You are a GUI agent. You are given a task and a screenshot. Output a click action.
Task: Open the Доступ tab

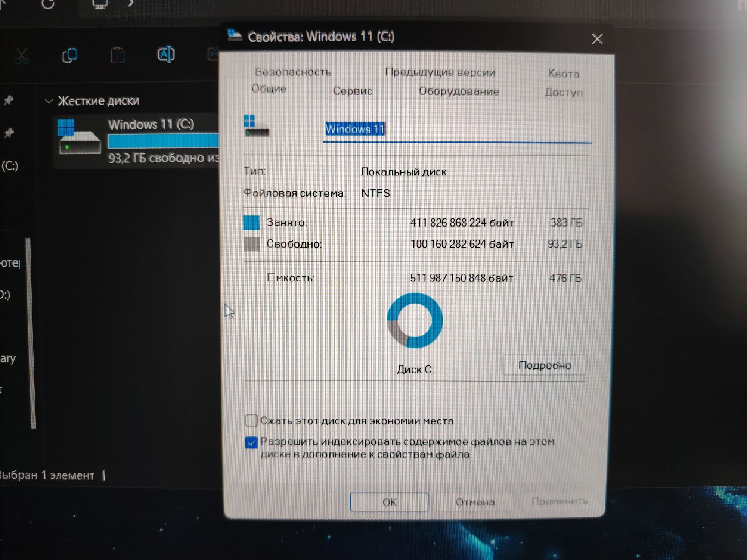click(x=564, y=92)
